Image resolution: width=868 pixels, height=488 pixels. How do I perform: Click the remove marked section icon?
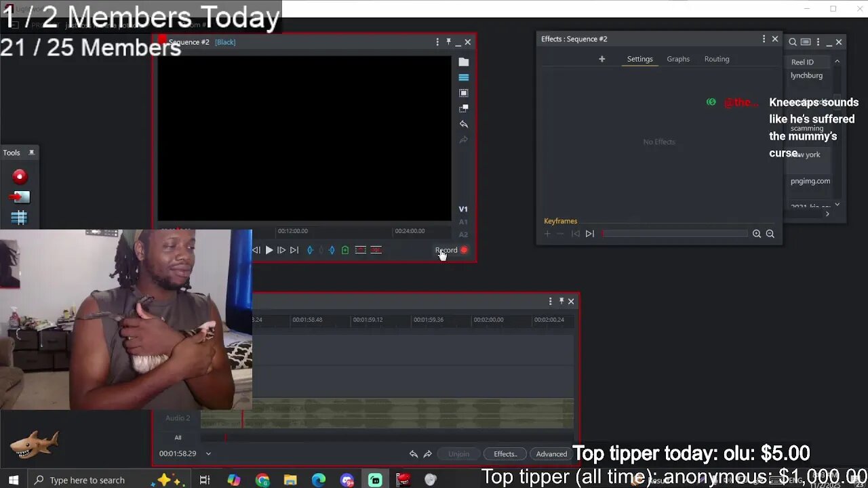click(361, 250)
